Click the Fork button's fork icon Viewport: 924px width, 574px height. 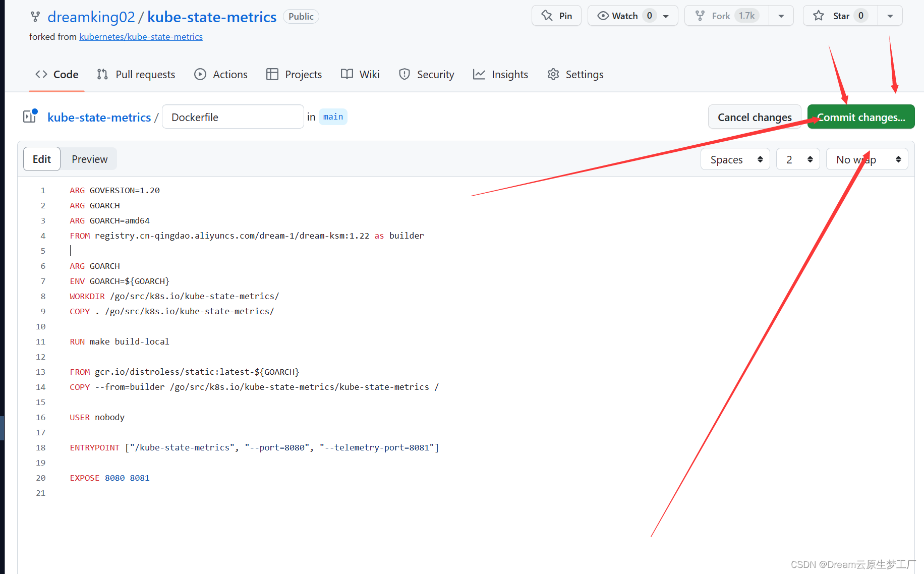(700, 16)
